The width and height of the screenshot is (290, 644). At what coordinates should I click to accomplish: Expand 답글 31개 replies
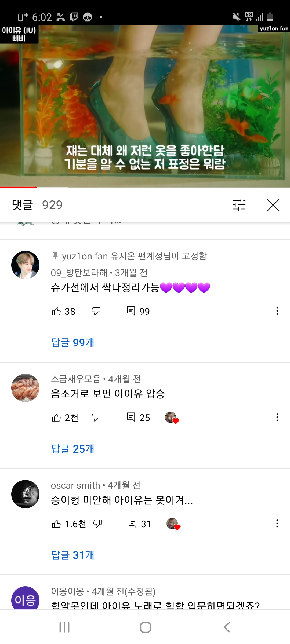point(73,555)
